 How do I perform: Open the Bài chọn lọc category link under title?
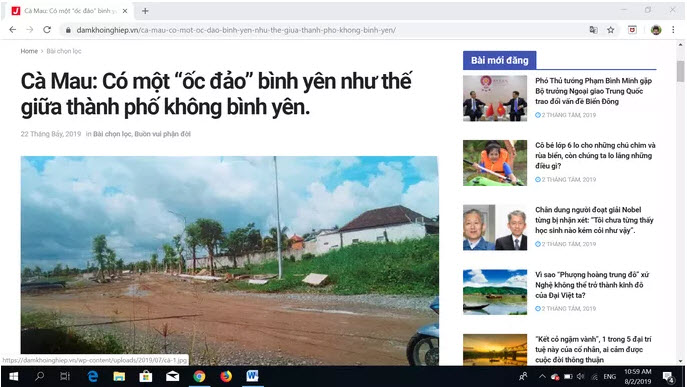click(112, 134)
